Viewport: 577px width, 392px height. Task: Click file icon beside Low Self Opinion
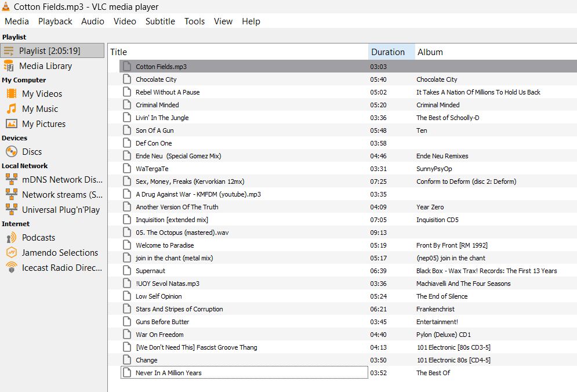[127, 296]
